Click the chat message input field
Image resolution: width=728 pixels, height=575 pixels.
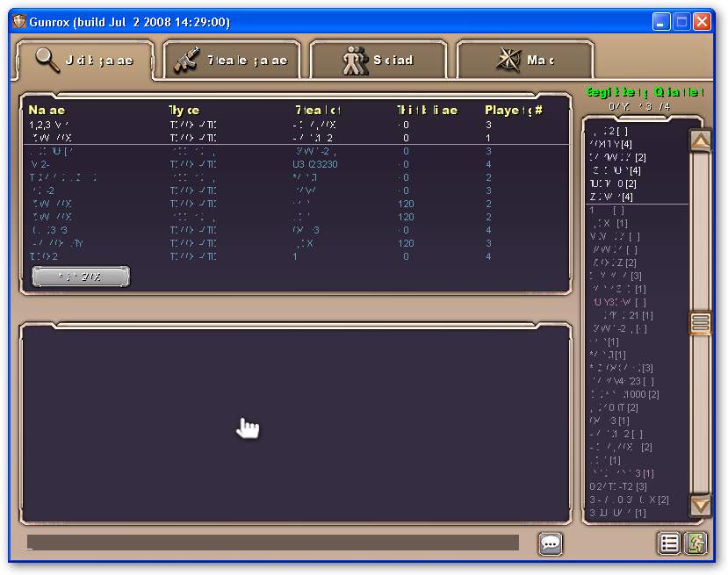pos(272,543)
